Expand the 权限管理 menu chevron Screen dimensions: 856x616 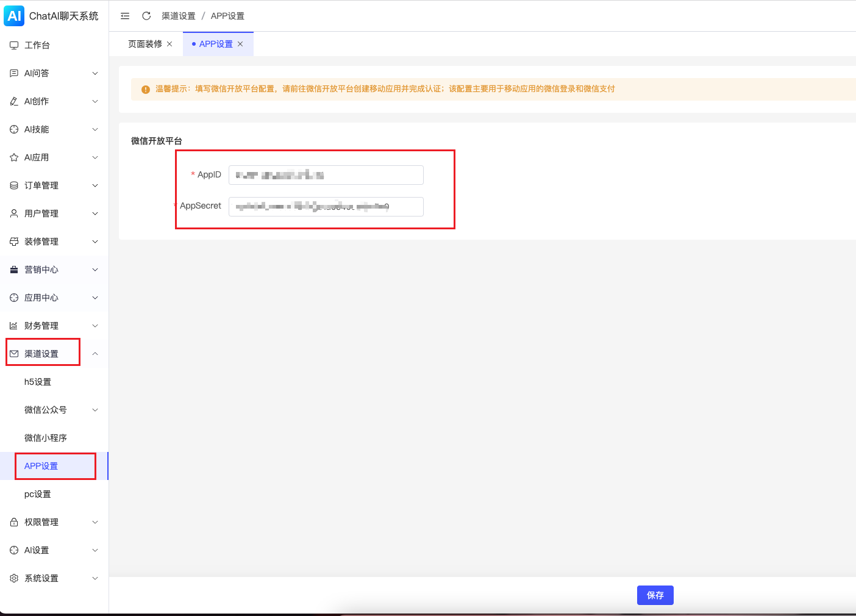tap(95, 522)
